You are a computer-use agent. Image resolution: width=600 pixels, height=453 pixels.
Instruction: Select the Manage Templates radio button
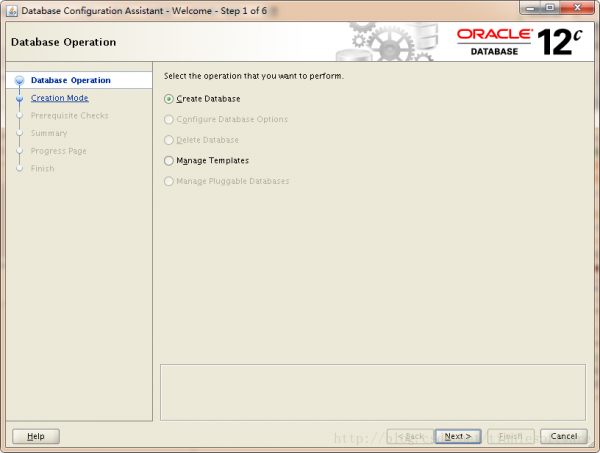[169, 161]
